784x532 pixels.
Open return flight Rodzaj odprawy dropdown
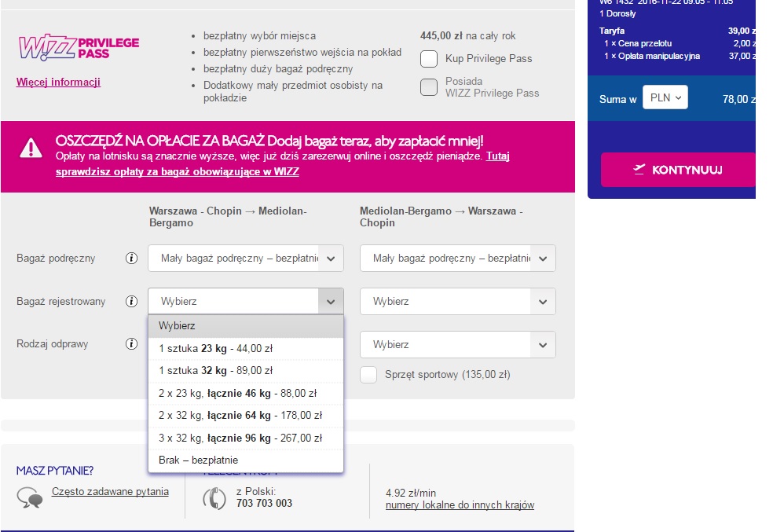[457, 344]
